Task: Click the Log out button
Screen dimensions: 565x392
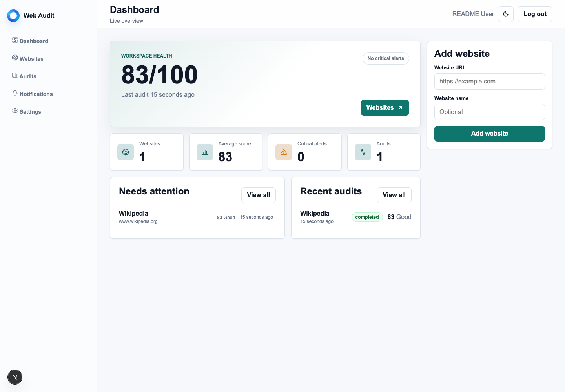Action: (x=535, y=14)
